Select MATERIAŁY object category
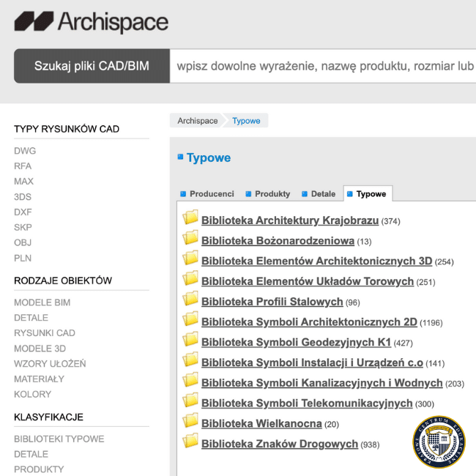 (x=39, y=379)
